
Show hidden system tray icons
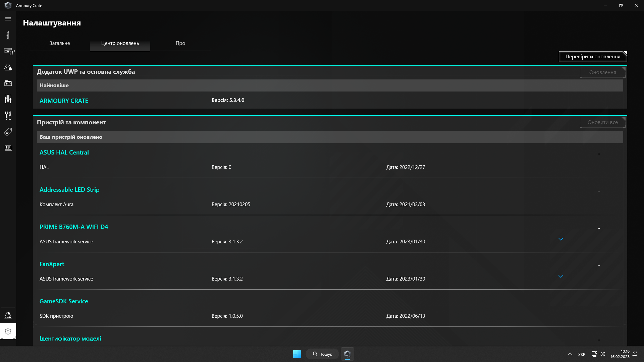coord(570,354)
